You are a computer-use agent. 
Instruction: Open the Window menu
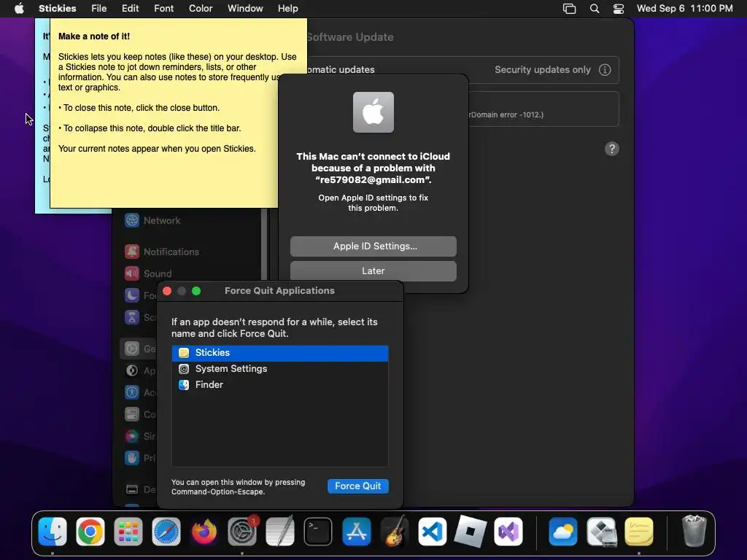(245, 8)
